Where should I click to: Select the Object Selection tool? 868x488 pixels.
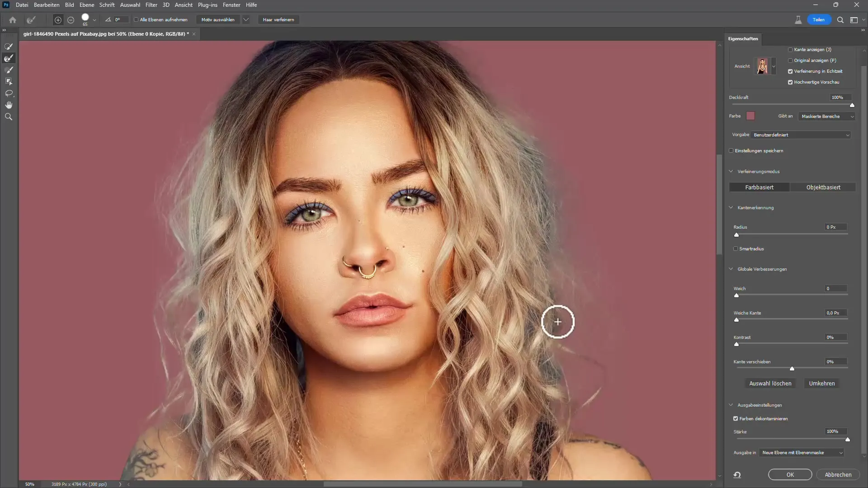click(x=9, y=82)
